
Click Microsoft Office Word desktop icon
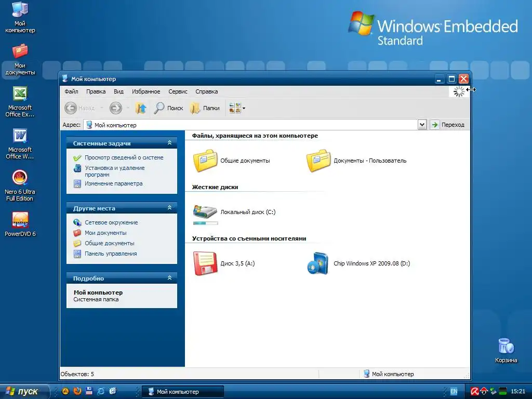click(20, 144)
